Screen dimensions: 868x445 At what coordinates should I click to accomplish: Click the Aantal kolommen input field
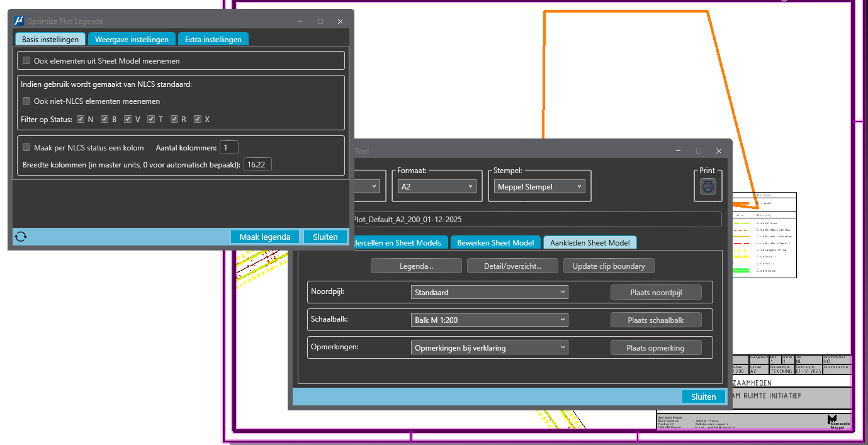pyautogui.click(x=229, y=148)
